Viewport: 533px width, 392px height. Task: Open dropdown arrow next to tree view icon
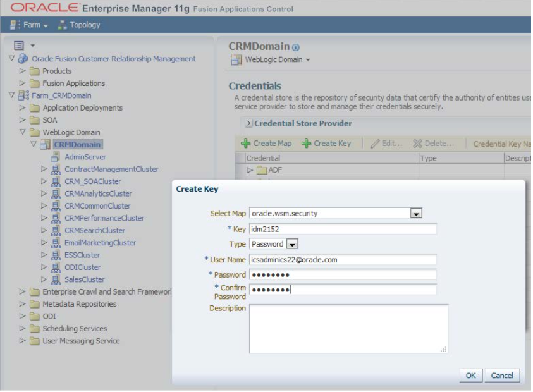pyautogui.click(x=33, y=46)
